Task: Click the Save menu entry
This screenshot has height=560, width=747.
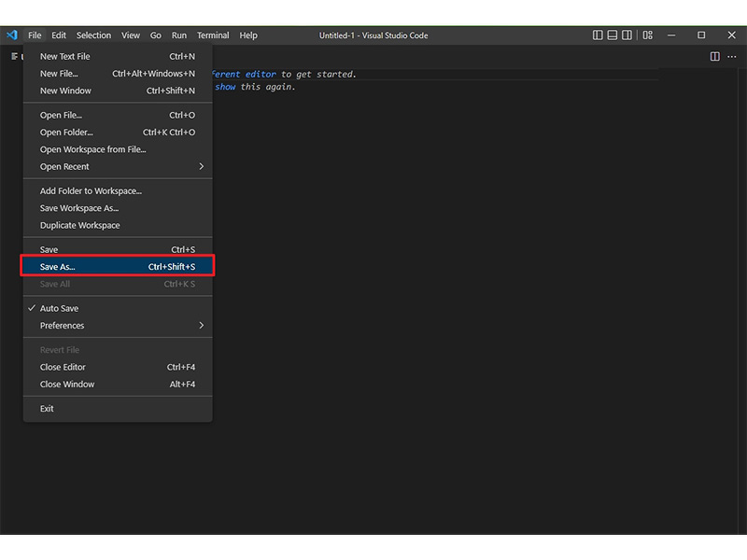Action: pos(118,249)
